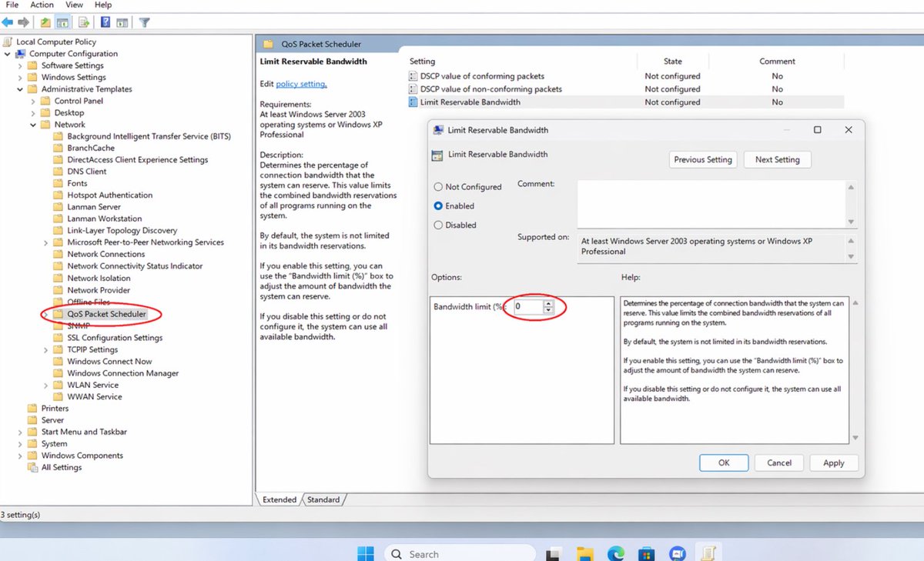Viewport: 924px width, 561px height.
Task: Open the Help menu
Action: tap(103, 5)
